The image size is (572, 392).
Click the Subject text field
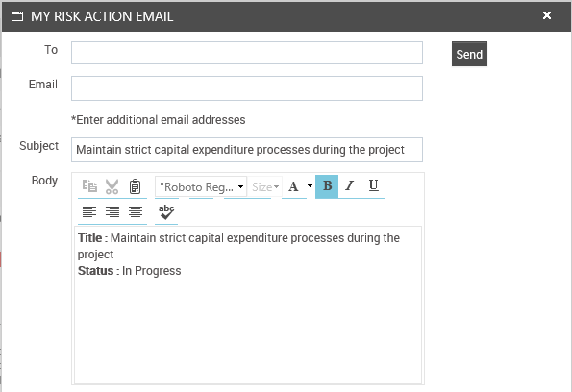point(247,150)
